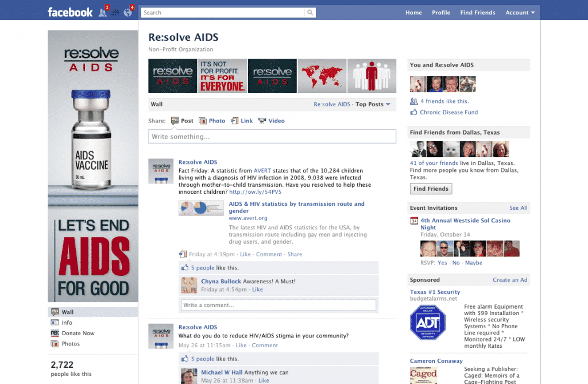
Task: Click the Write something post field
Action: 272,137
